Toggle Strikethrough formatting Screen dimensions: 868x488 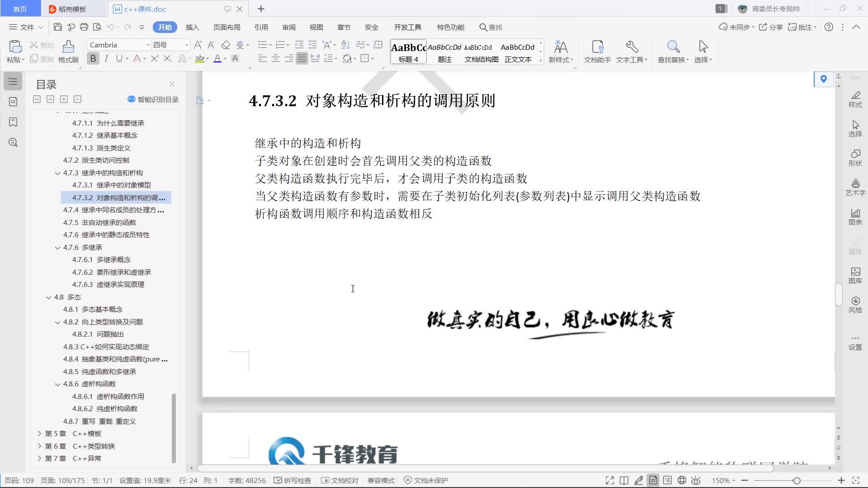tap(137, 58)
